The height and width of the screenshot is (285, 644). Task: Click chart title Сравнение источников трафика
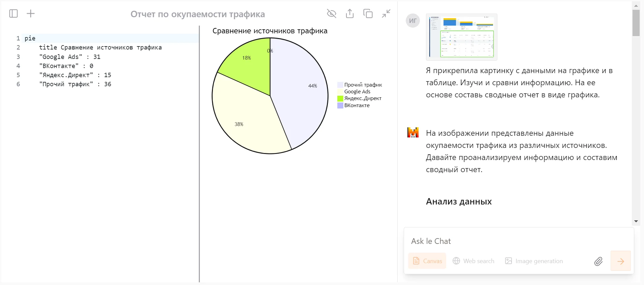coord(270,31)
